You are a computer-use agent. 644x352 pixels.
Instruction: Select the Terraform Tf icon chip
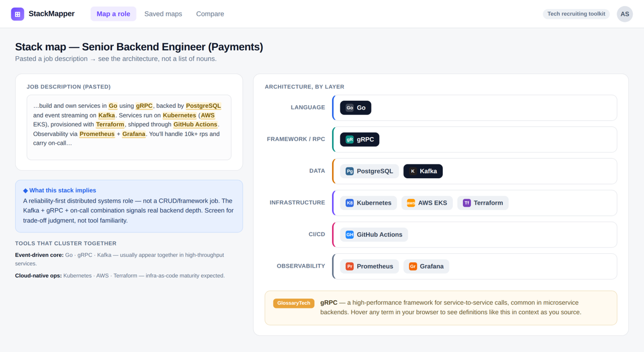pyautogui.click(x=467, y=203)
